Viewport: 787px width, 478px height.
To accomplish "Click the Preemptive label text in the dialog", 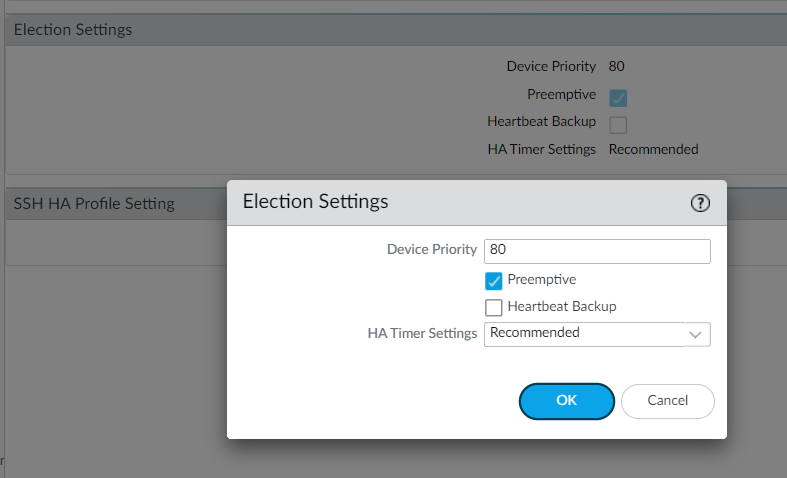I will [x=542, y=280].
